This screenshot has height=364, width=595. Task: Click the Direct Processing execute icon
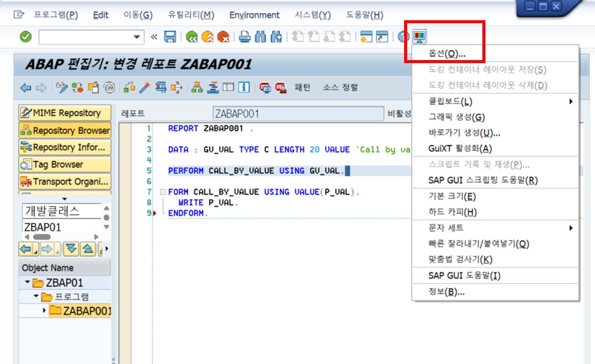pos(161,87)
